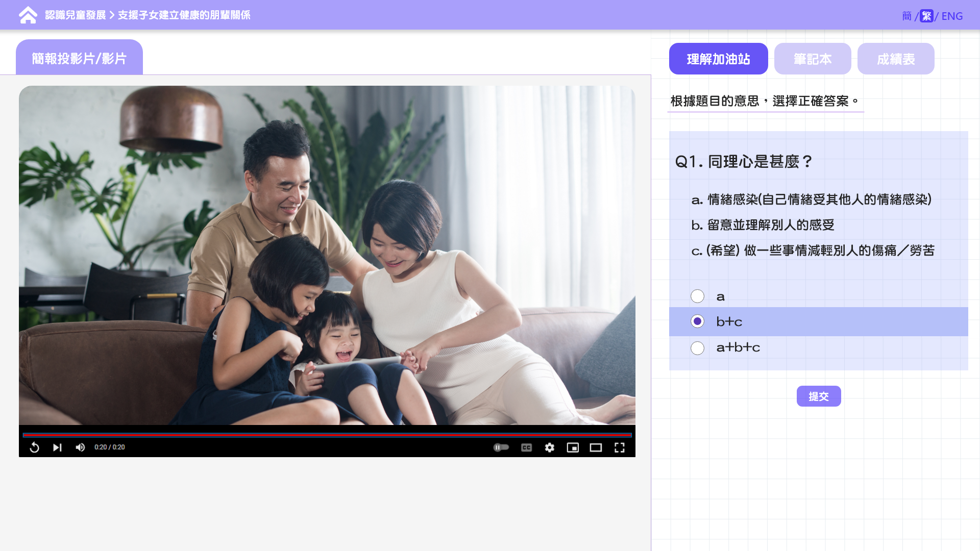Enter fullscreen video
Screen dimensions: 980x551
[619, 447]
